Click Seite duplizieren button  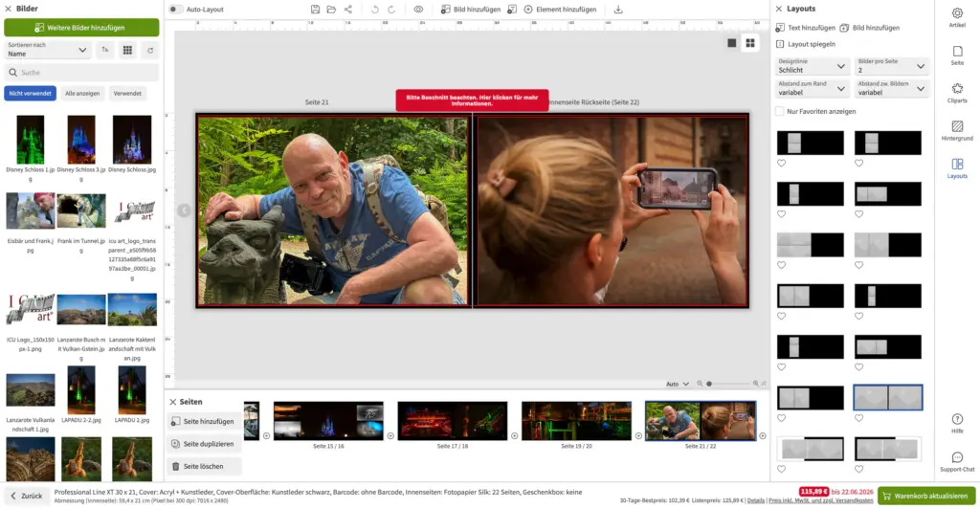tap(204, 444)
